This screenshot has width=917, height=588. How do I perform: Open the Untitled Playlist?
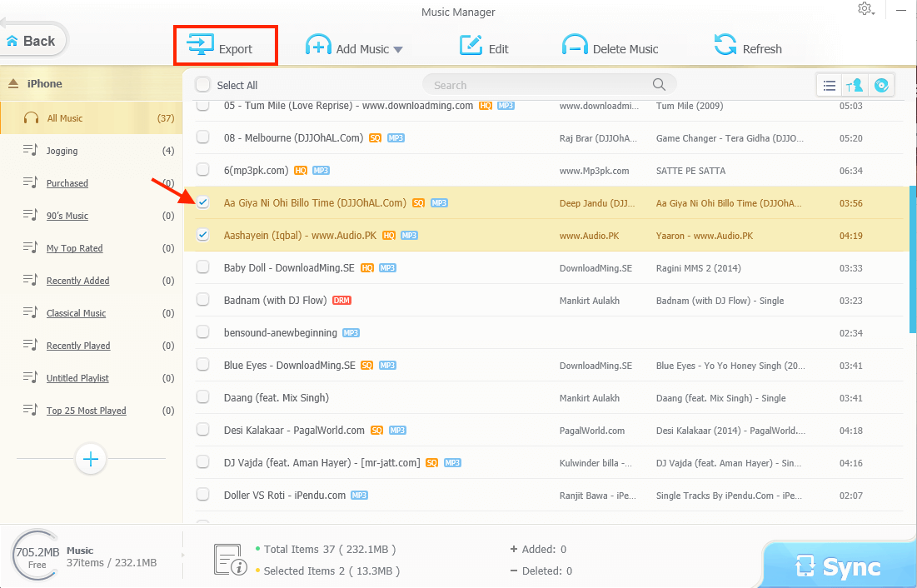(77, 378)
